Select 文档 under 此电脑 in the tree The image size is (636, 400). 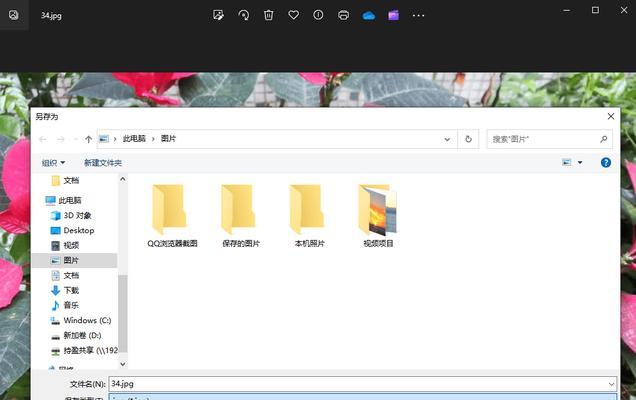tap(65, 275)
